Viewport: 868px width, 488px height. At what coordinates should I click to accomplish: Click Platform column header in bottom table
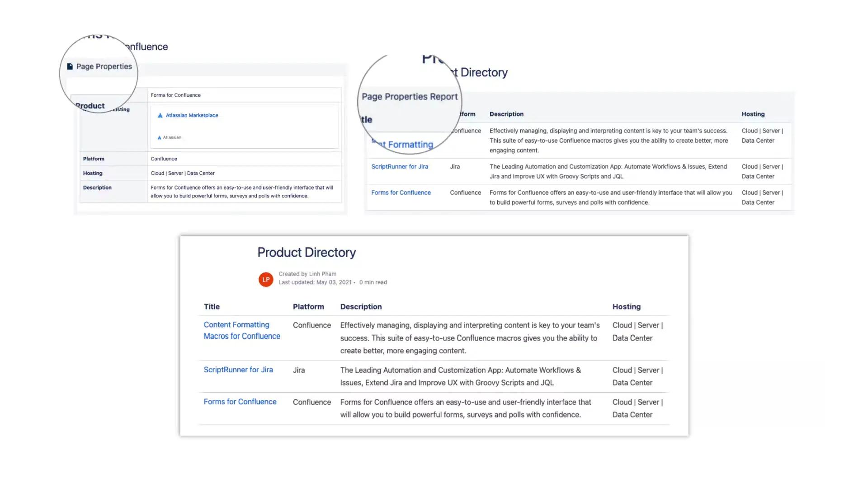308,306
